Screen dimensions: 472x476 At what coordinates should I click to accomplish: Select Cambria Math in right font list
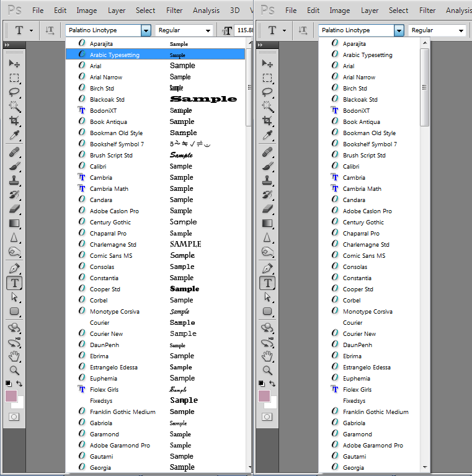pos(370,189)
